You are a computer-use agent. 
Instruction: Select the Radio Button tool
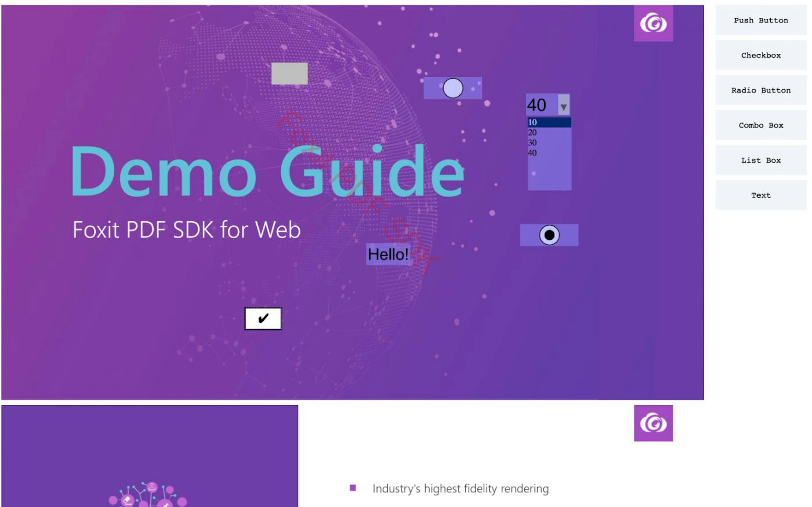coord(761,90)
